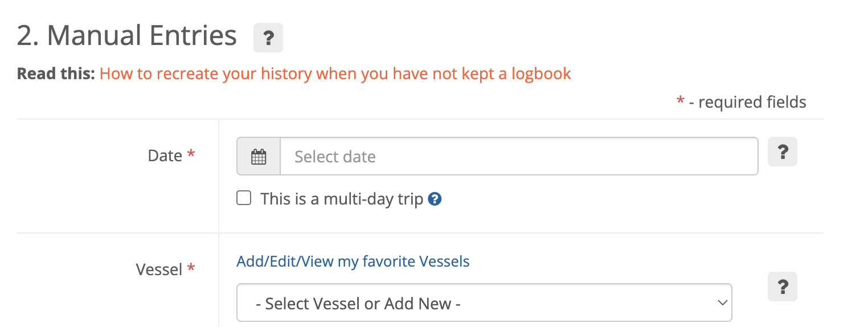Click the blue info icon for multi-day trip
This screenshot has width=868, height=327.
[435, 199]
